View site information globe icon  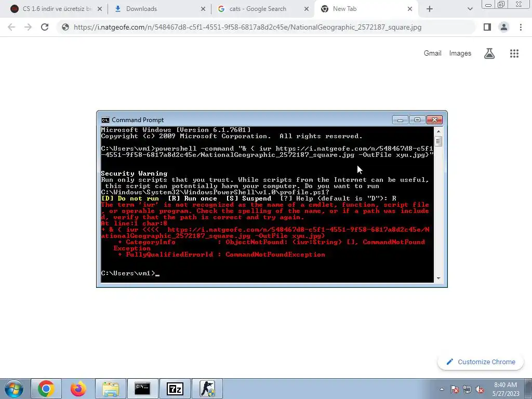(65, 27)
